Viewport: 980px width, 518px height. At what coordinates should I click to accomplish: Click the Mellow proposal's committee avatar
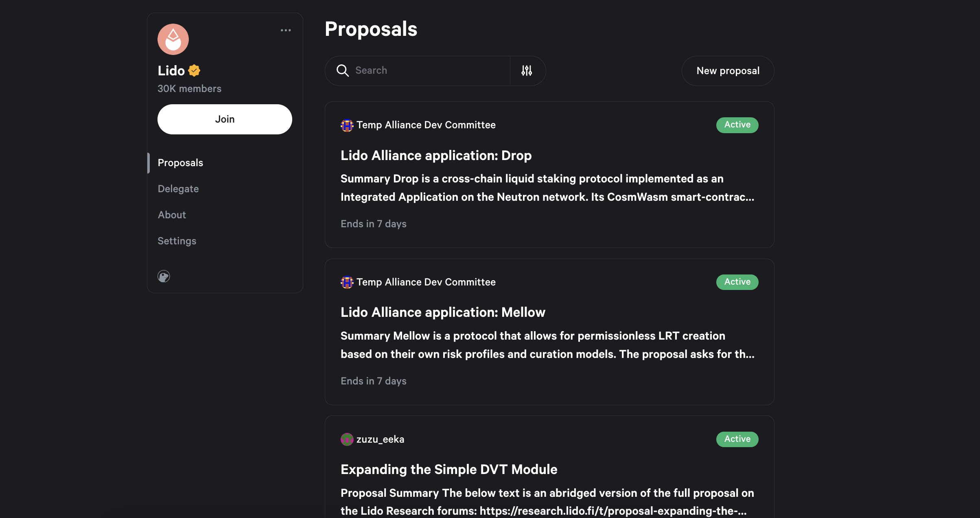click(x=347, y=282)
